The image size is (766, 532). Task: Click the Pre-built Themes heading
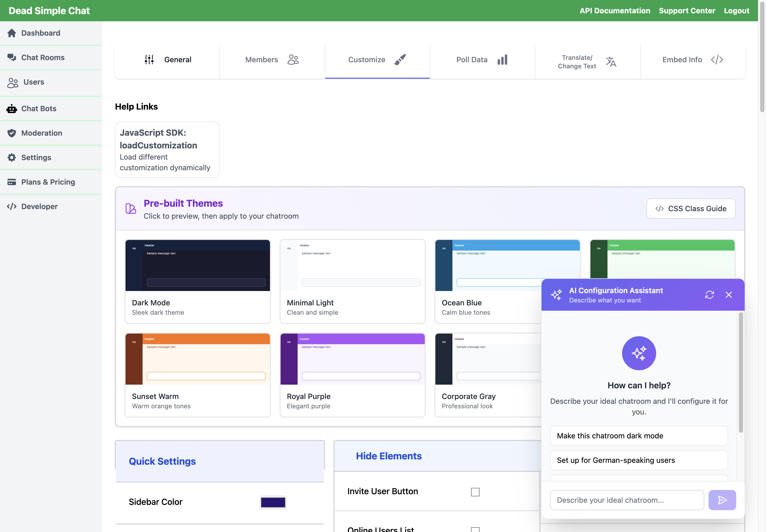(183, 203)
